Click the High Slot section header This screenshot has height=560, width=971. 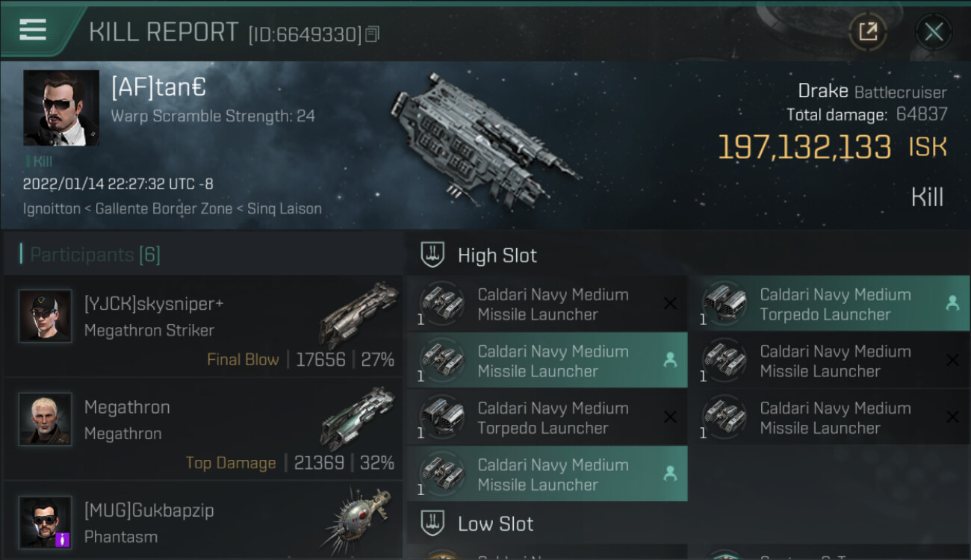(x=497, y=255)
